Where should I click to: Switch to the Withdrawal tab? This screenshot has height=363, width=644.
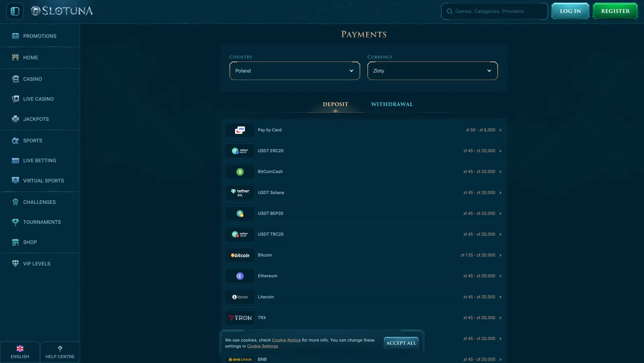click(392, 104)
